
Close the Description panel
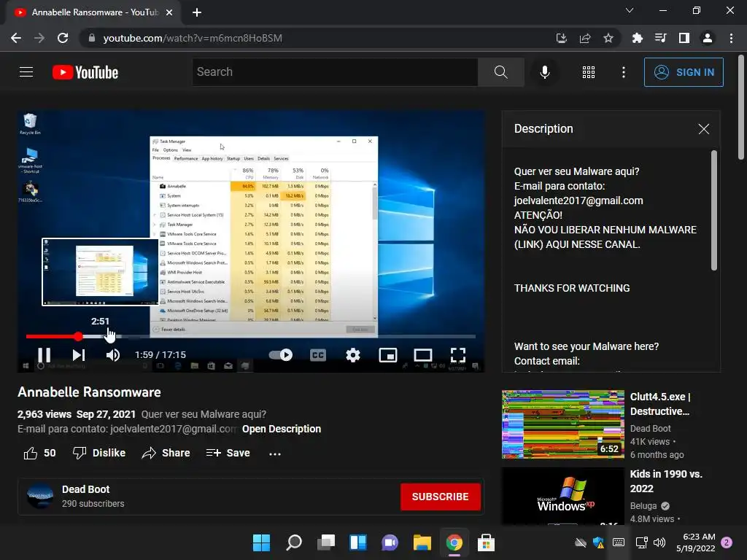tap(704, 129)
